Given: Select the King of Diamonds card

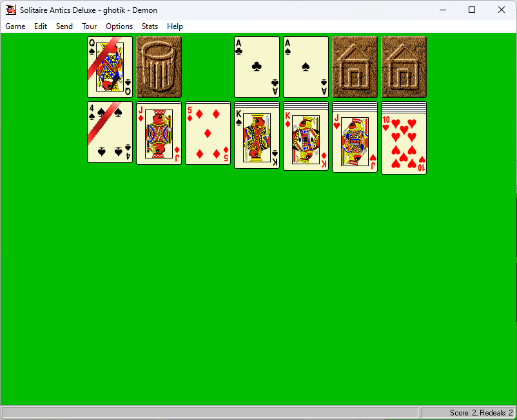Looking at the screenshot, I should coord(306,140).
